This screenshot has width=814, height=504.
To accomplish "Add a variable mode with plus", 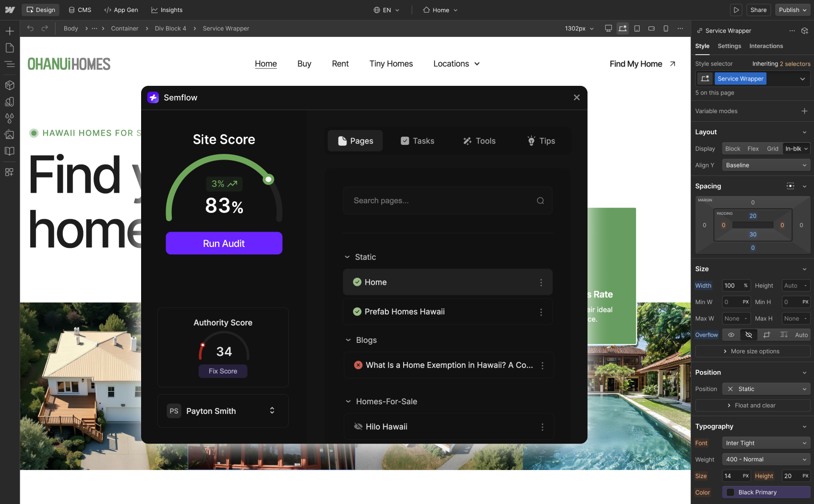I will click(804, 111).
